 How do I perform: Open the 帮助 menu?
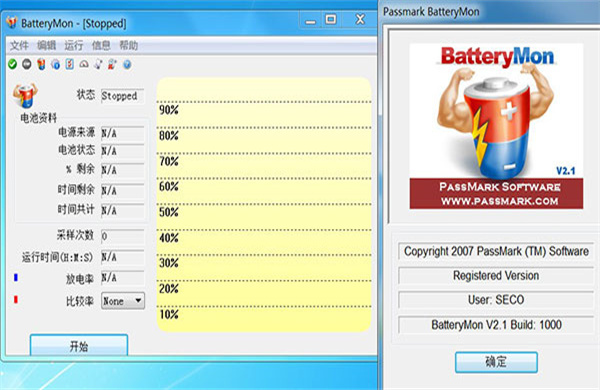[x=128, y=46]
